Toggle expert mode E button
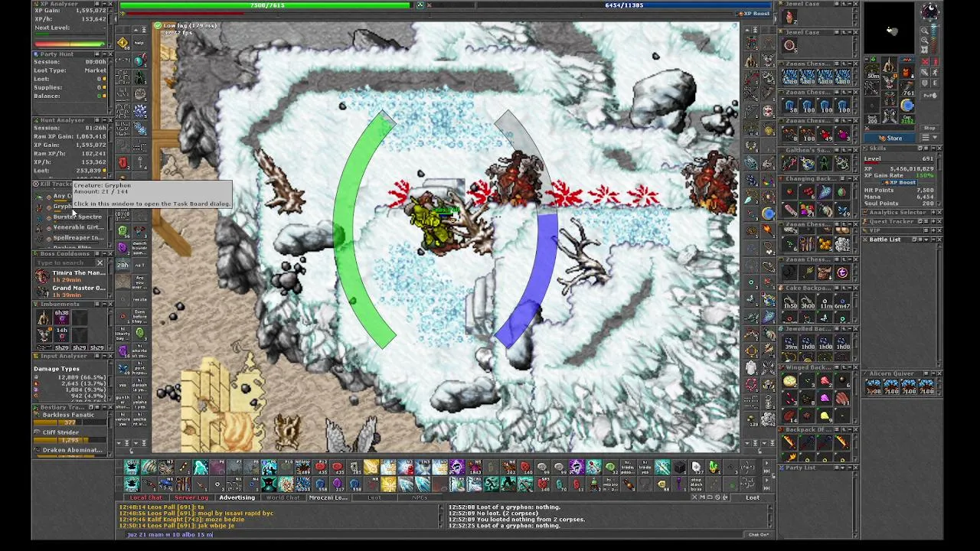This screenshot has width=980, height=551. 935,83
